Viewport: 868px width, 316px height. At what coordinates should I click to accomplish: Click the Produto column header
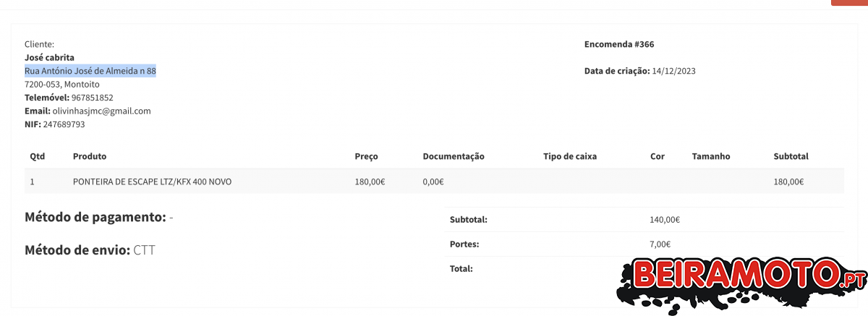(x=90, y=156)
